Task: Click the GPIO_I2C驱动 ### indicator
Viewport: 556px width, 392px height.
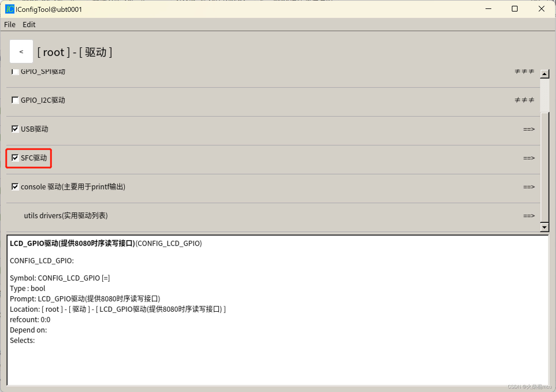Action: pos(524,100)
